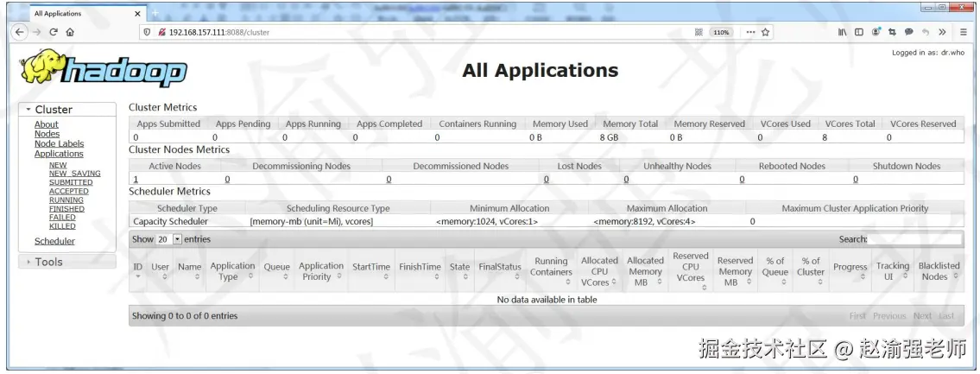
Task: Filter applications by FINISHED state
Action: (x=66, y=209)
